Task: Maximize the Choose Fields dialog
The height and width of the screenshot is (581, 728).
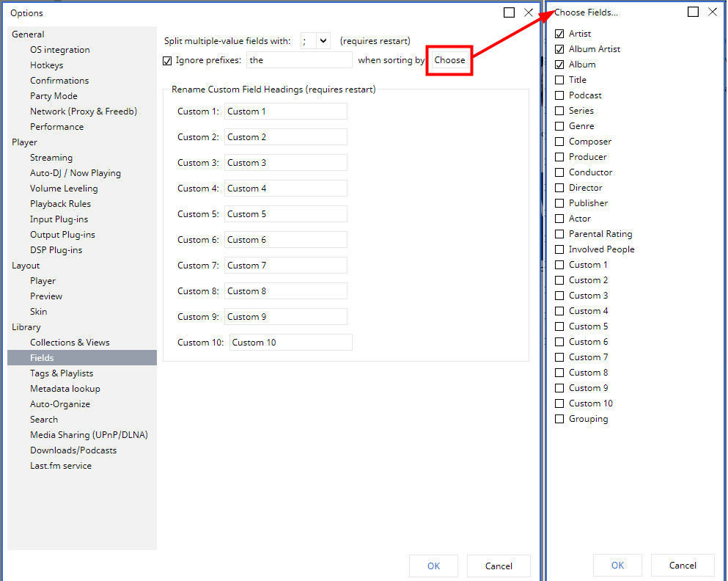Action: click(x=693, y=12)
